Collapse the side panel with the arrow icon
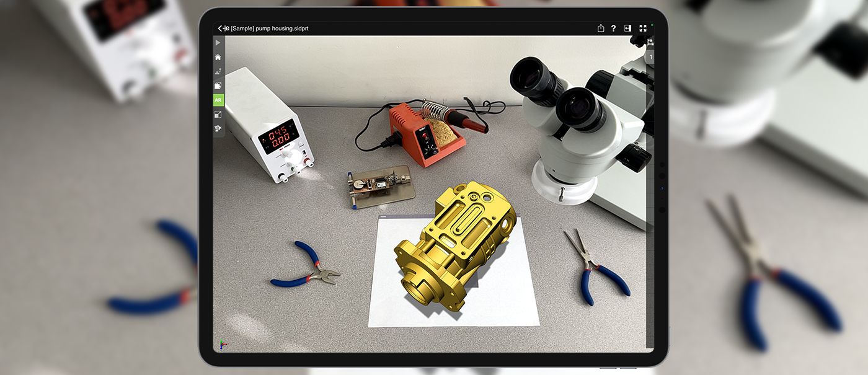 click(x=628, y=29)
